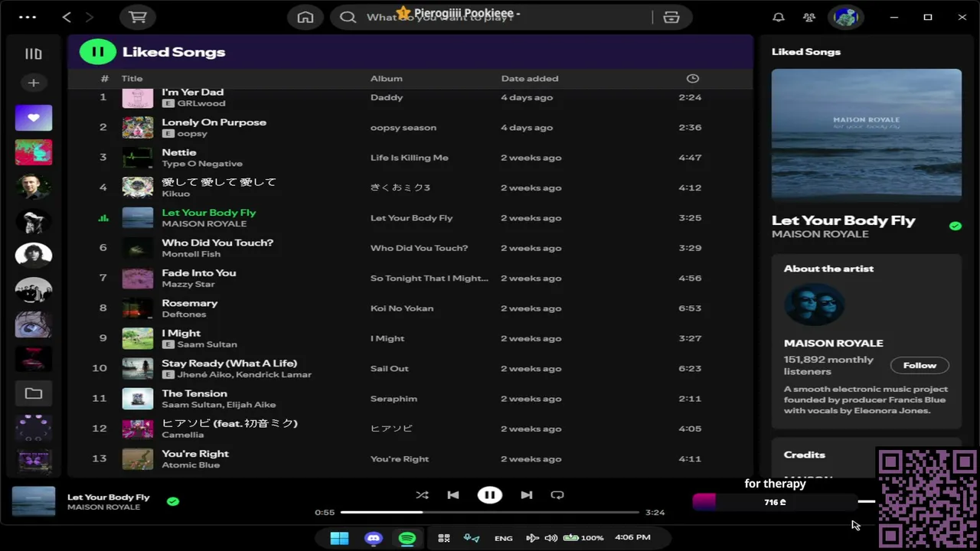The image size is (980, 551).
Task: Click Spotify taskbar icon
Action: 407,538
